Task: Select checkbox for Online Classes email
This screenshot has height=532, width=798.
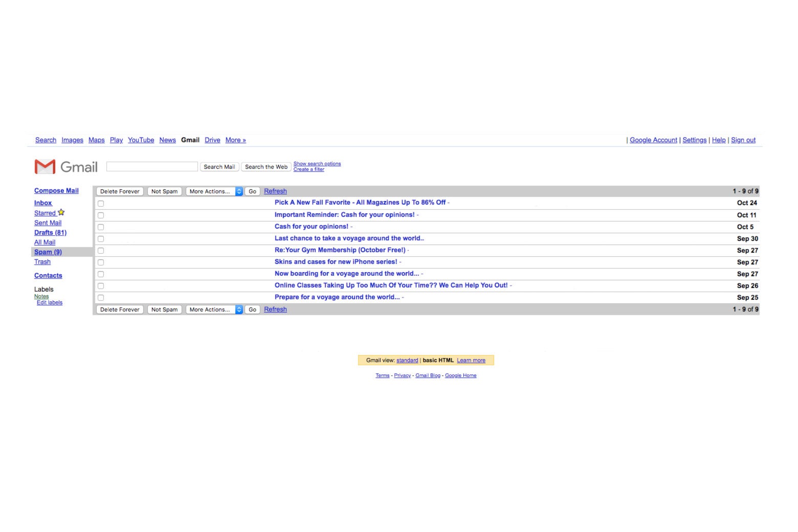Action: coord(101,286)
